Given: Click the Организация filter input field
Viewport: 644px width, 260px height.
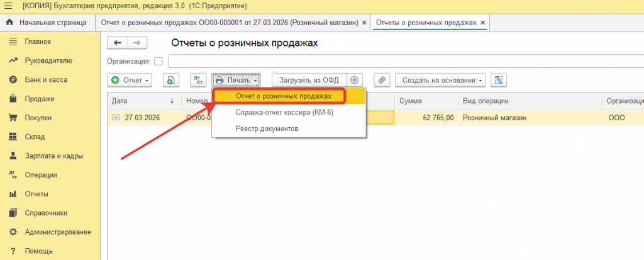Looking at the screenshot, I should (x=406, y=61).
